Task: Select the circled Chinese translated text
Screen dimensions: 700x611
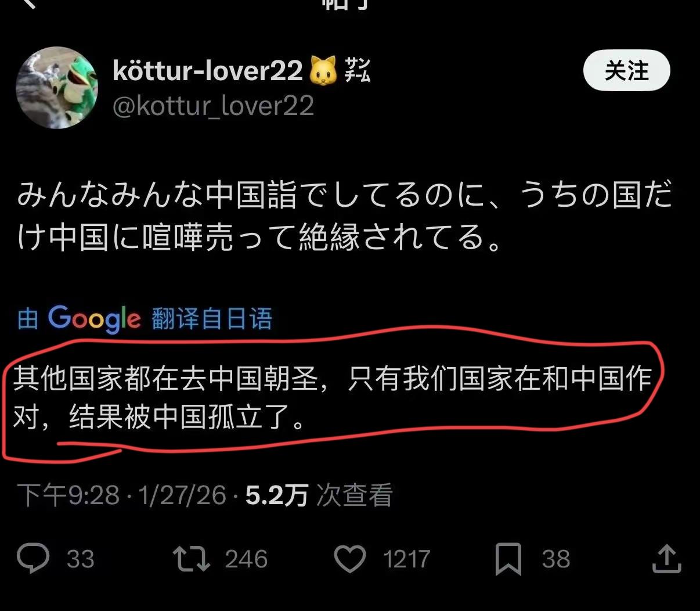Action: click(x=333, y=397)
